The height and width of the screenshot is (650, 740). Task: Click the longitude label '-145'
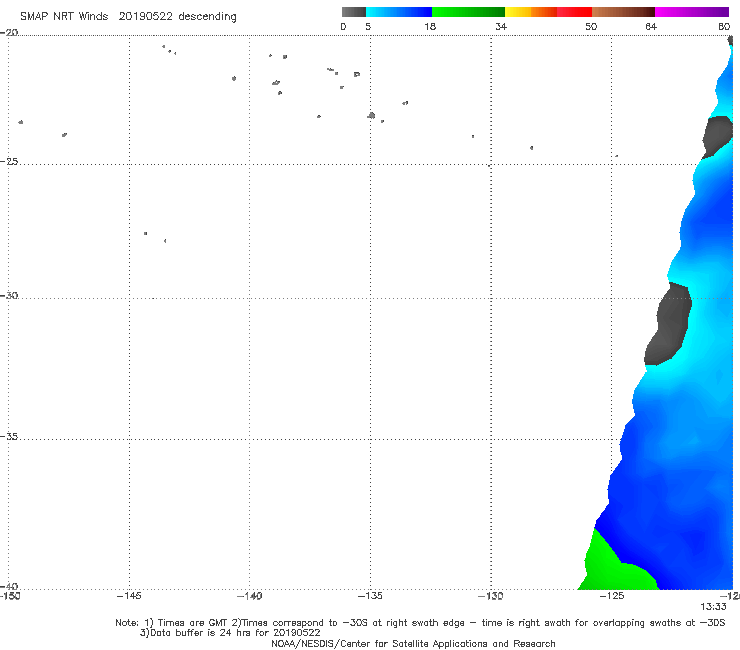coord(129,596)
